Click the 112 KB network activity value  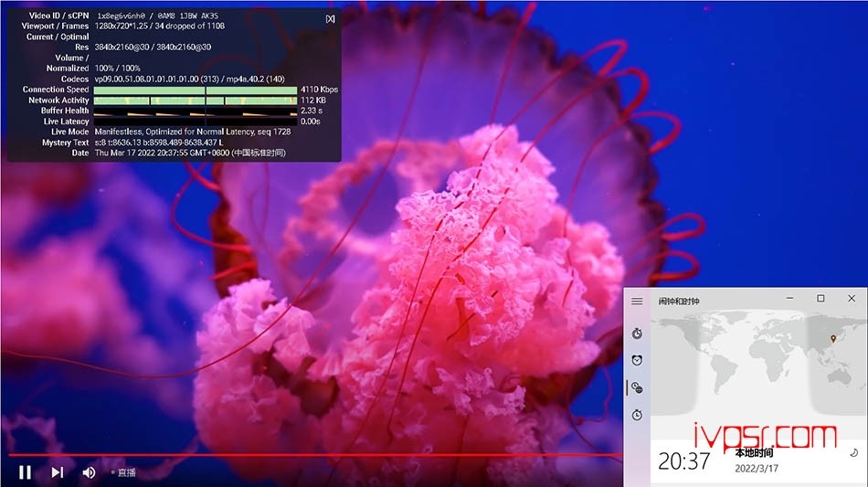pos(313,101)
